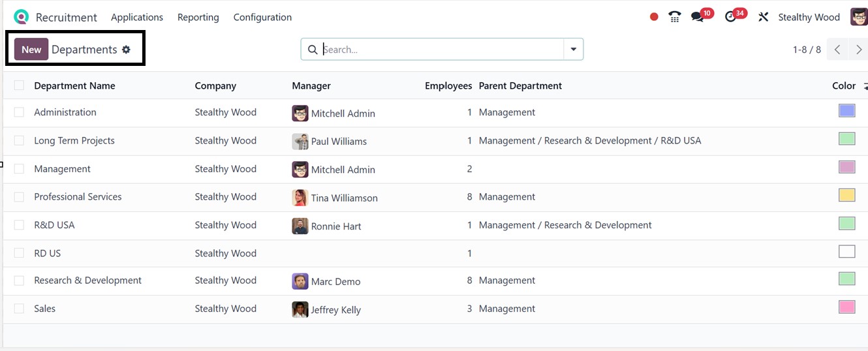Click the New button
The width and height of the screenshot is (868, 351).
click(31, 50)
